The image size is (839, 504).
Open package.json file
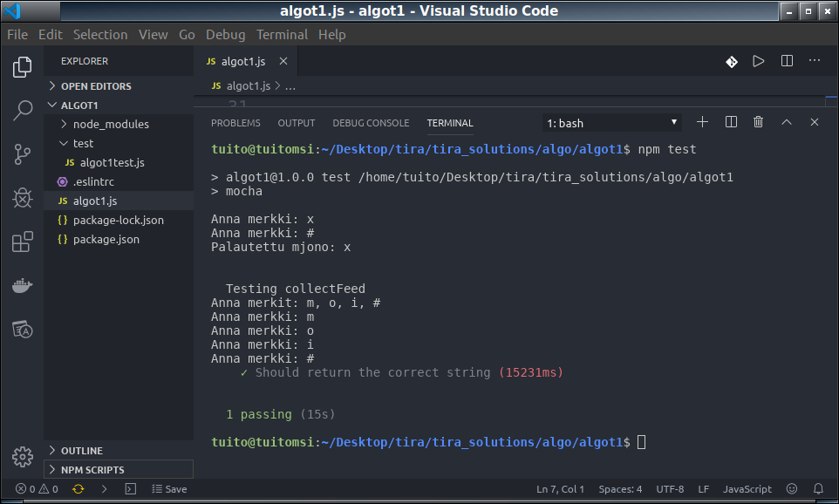coord(119,240)
